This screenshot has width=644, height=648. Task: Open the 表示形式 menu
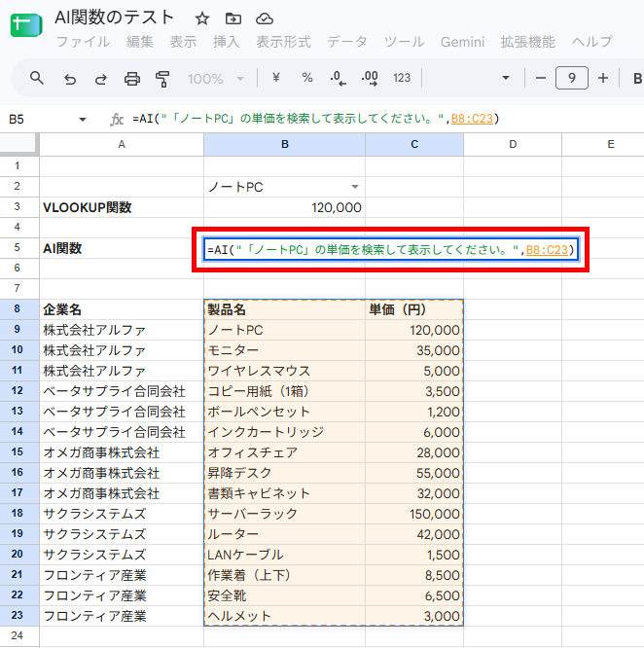click(x=283, y=42)
